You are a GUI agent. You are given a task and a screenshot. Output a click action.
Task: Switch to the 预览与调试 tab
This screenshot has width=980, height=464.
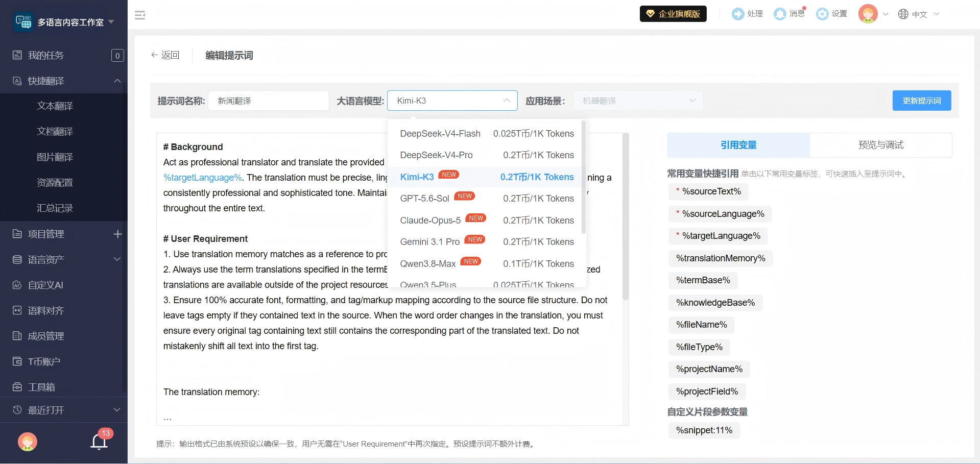pyautogui.click(x=881, y=145)
